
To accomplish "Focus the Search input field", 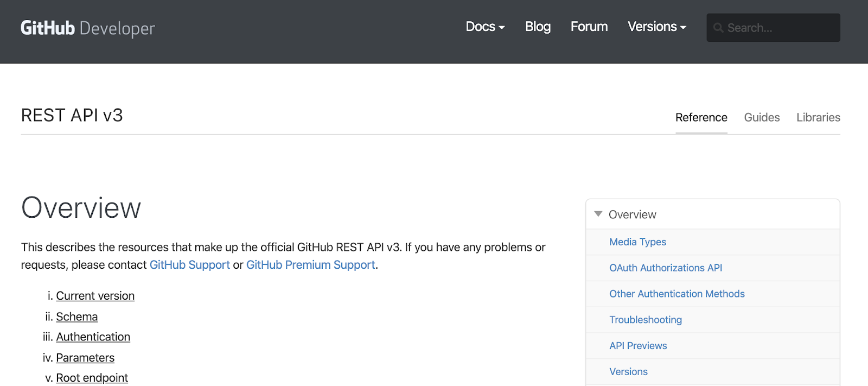I will [773, 28].
